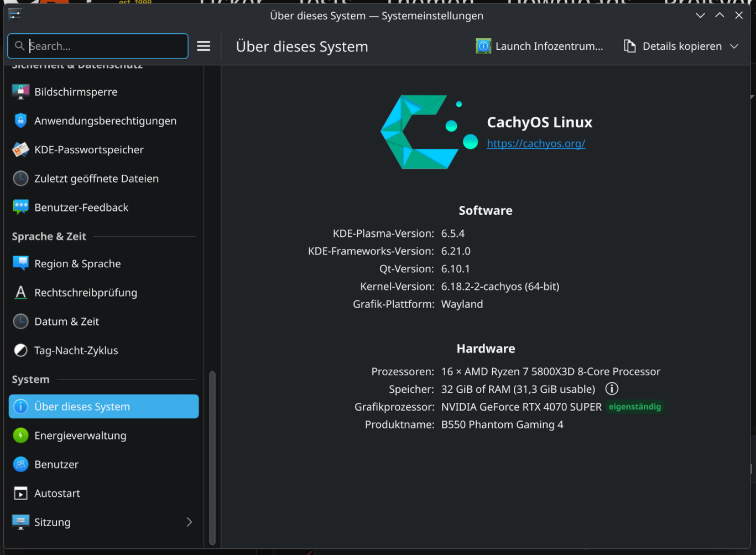This screenshot has height=555, width=756.
Task: Expand the Sitzung submenu chevron
Action: point(189,522)
